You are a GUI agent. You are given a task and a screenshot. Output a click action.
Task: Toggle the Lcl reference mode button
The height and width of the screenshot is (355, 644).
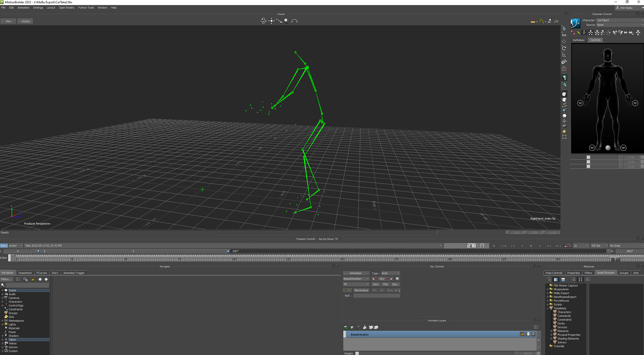[564, 35]
